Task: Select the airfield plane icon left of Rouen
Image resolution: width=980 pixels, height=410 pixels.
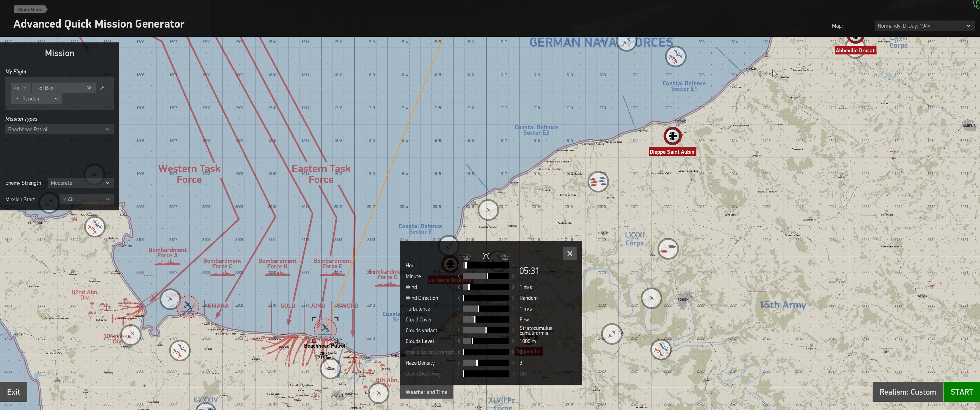Action: coord(651,298)
